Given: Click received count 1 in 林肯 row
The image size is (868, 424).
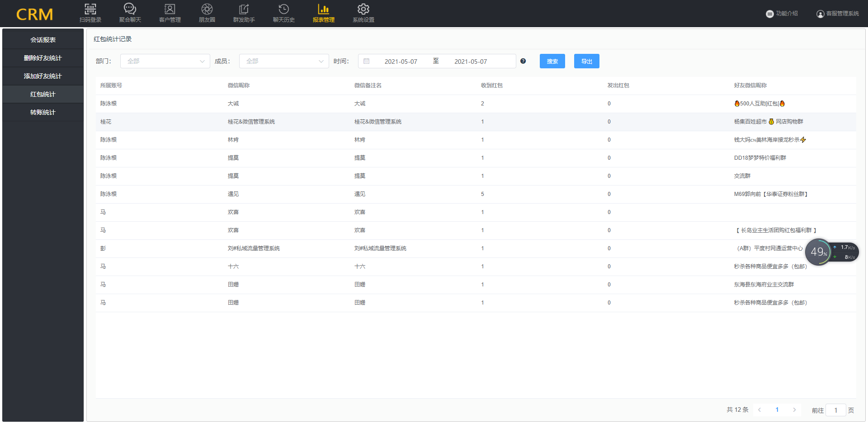Looking at the screenshot, I should [x=482, y=140].
